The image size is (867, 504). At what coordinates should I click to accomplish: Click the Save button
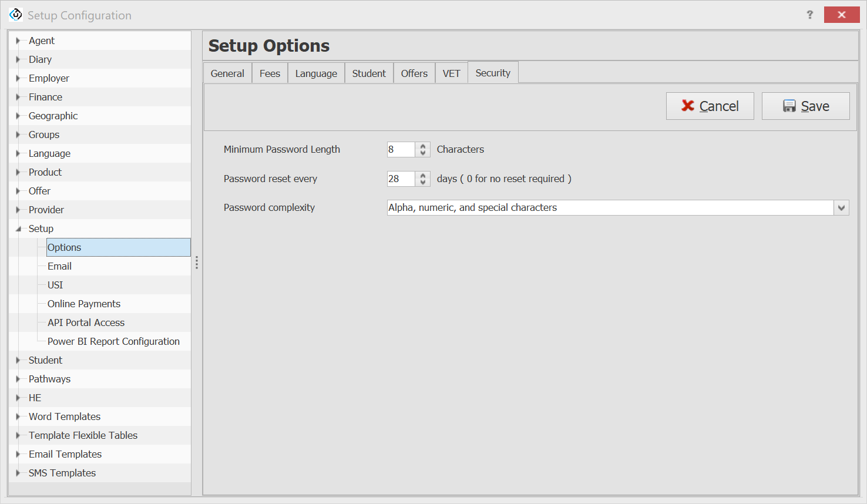point(805,106)
